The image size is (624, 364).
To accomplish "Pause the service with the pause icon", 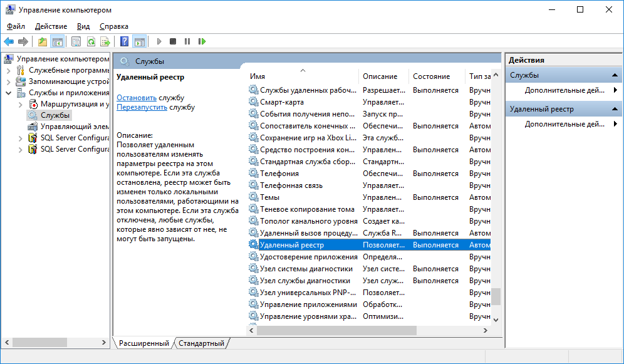I will point(187,41).
